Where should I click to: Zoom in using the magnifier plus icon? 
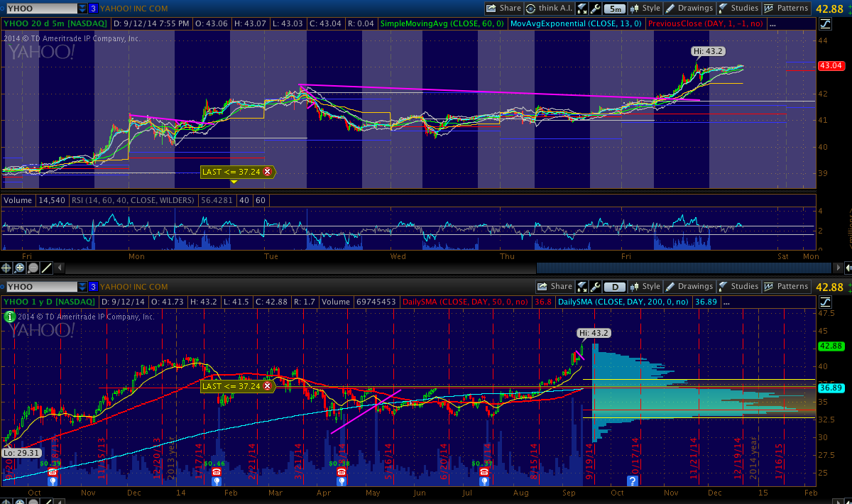pyautogui.click(x=20, y=268)
